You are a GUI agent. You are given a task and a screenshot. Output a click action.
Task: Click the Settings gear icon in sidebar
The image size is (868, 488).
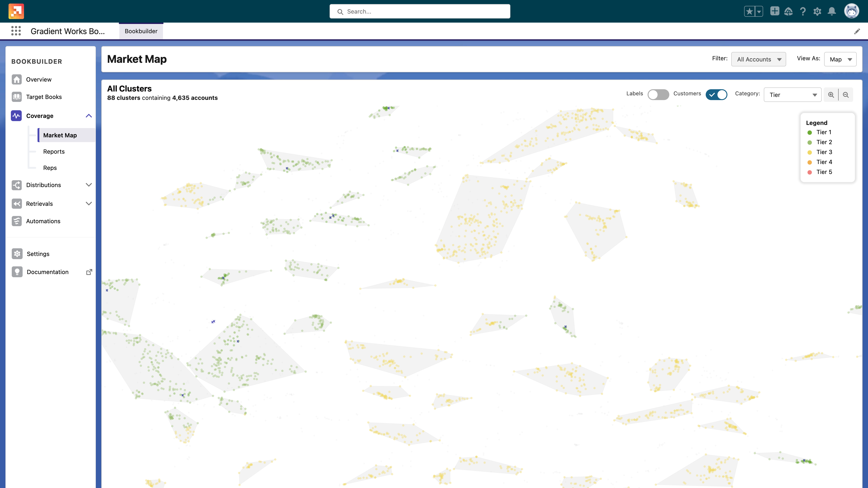[17, 254]
